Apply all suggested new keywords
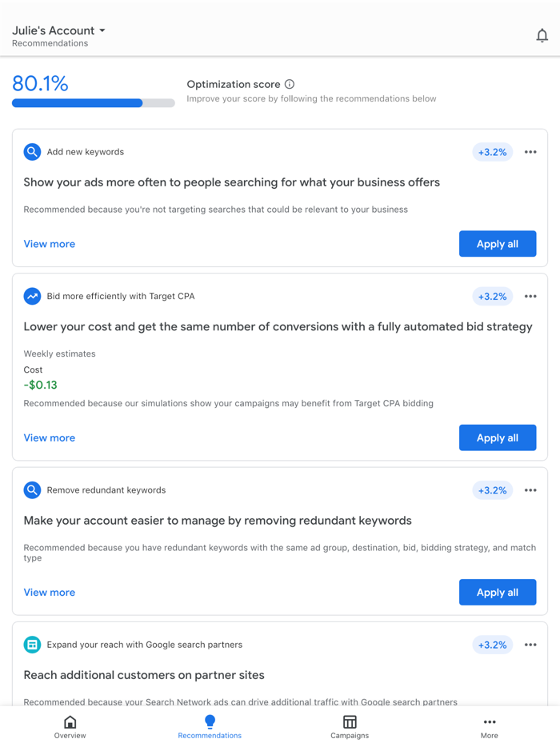560x747 pixels. [x=497, y=243]
